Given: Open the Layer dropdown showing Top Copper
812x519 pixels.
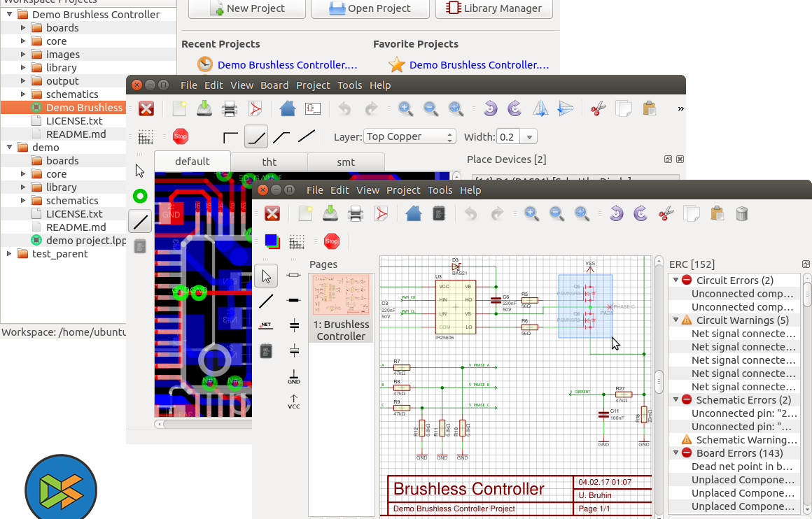Looking at the screenshot, I should pyautogui.click(x=410, y=136).
